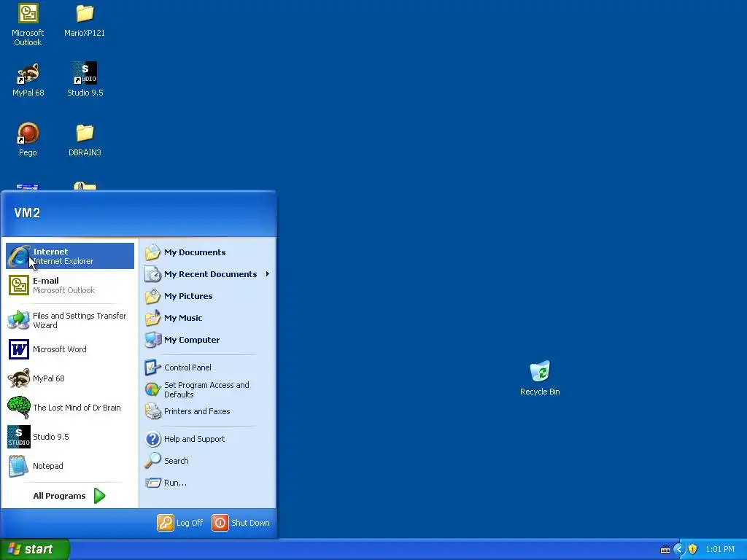Image resolution: width=747 pixels, height=560 pixels.
Task: Select the Recycle Bin icon
Action: (x=540, y=378)
